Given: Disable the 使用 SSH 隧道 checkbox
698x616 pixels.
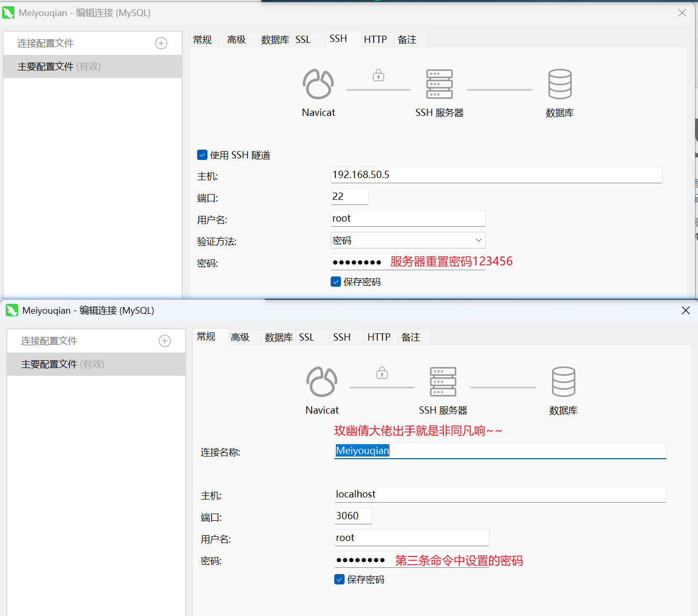Looking at the screenshot, I should (x=202, y=155).
